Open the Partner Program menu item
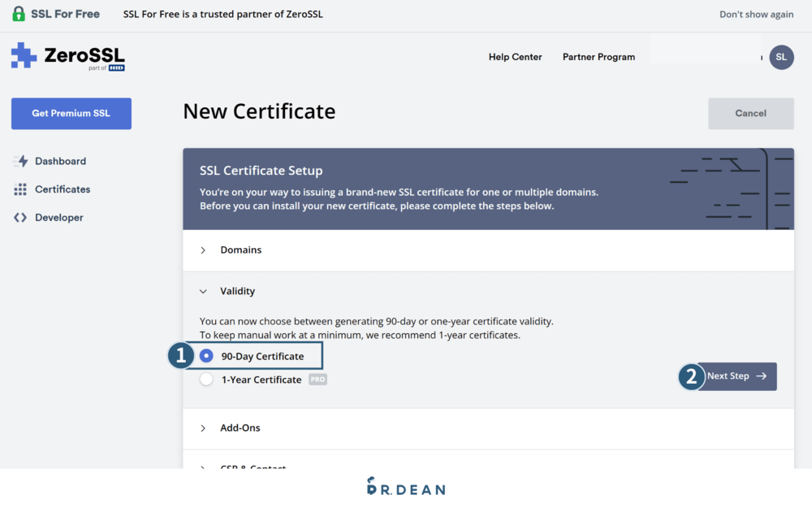This screenshot has height=508, width=812. point(598,57)
